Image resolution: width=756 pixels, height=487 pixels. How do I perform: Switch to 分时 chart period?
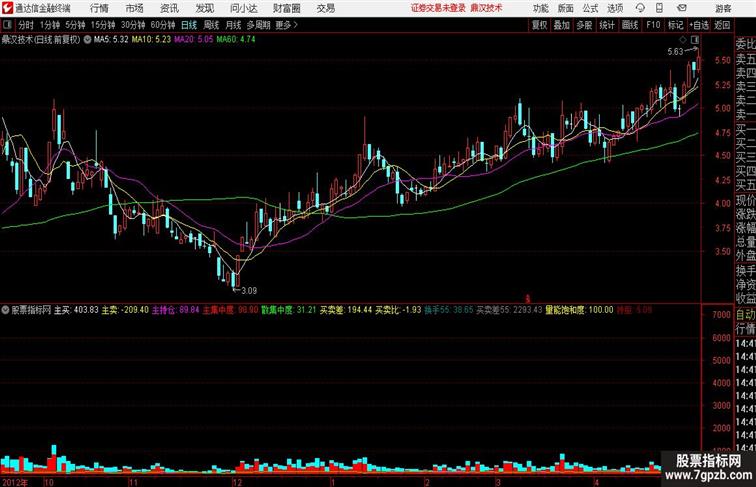point(26,25)
